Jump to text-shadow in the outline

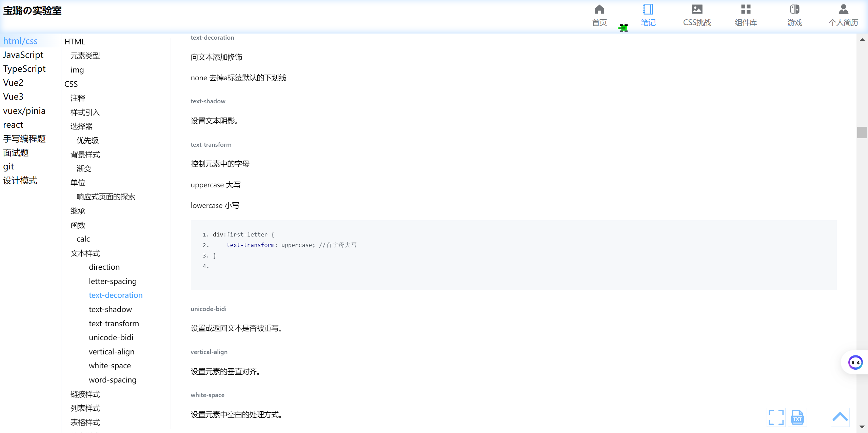(110, 309)
